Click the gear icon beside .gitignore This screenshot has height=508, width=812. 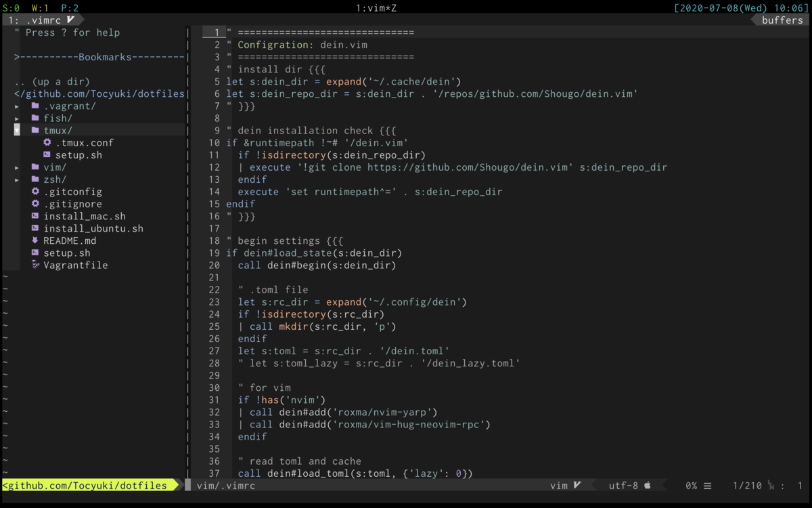[x=35, y=204]
